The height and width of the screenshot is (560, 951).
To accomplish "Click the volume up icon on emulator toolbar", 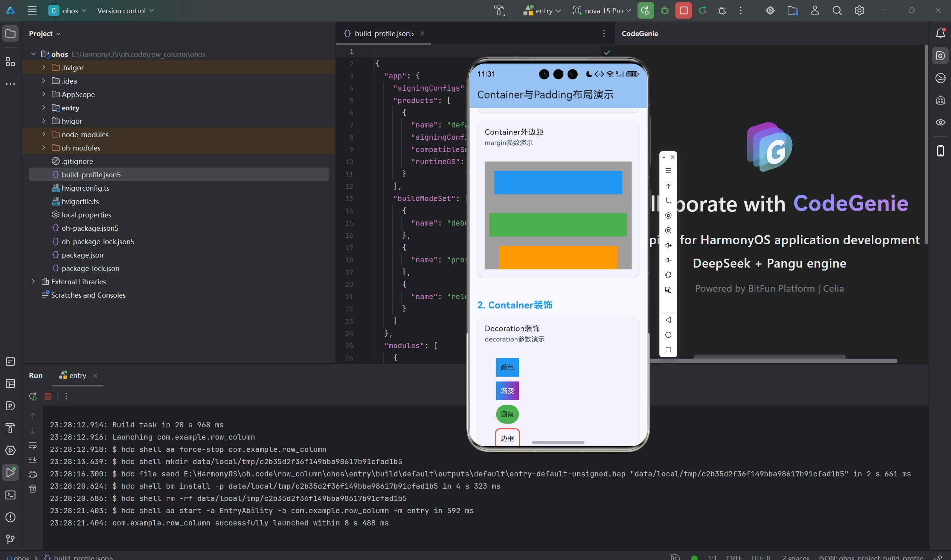I will 668,245.
